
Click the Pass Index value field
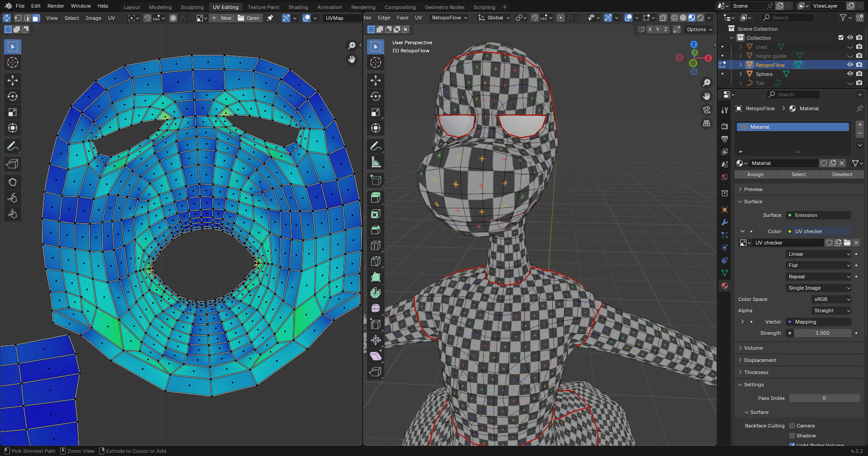(825, 398)
